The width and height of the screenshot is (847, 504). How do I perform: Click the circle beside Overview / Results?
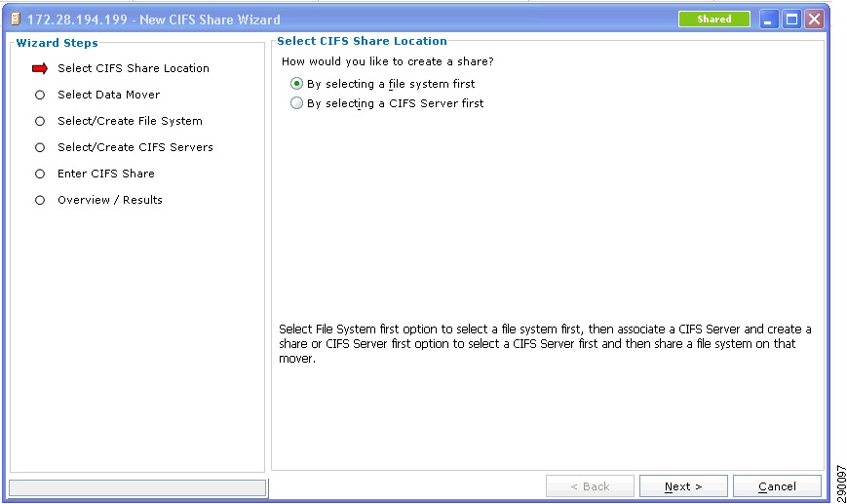click(40, 201)
